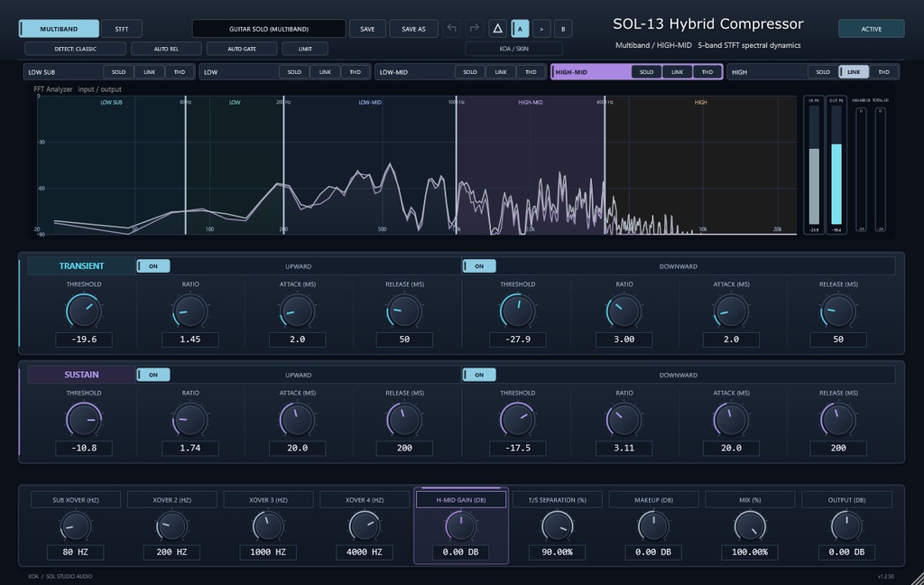The width and height of the screenshot is (924, 585).
Task: Click the Transient upward threshold value -19.6
Action: [84, 339]
